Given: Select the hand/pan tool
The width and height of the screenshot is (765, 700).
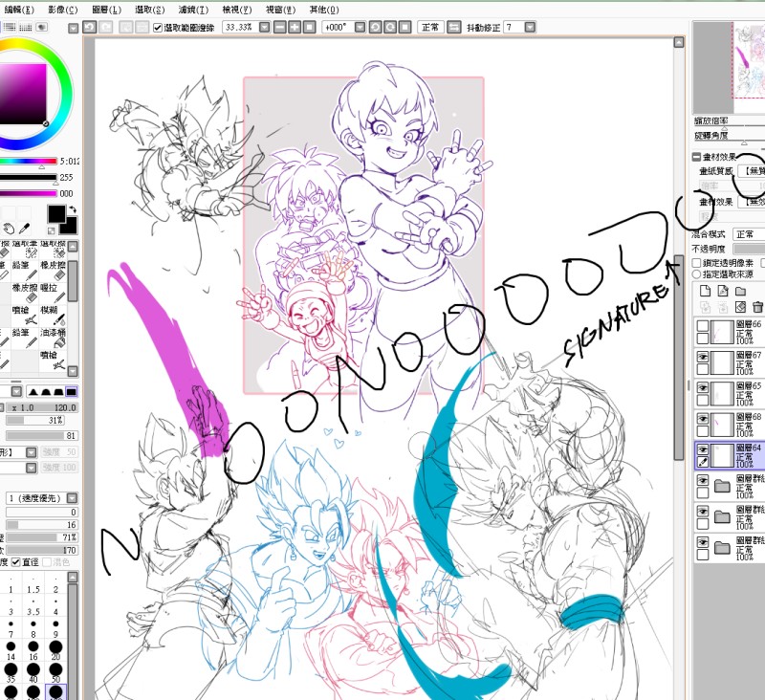Looking at the screenshot, I should point(9,229).
